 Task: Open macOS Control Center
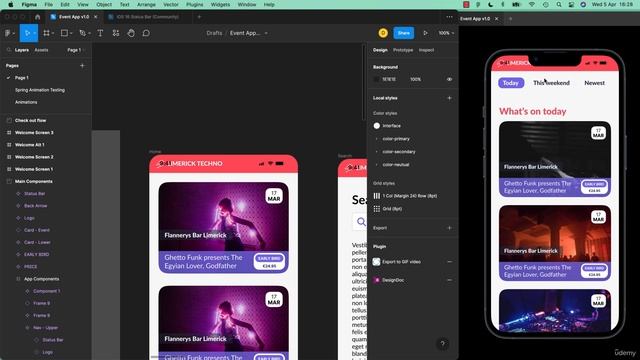click(571, 4)
